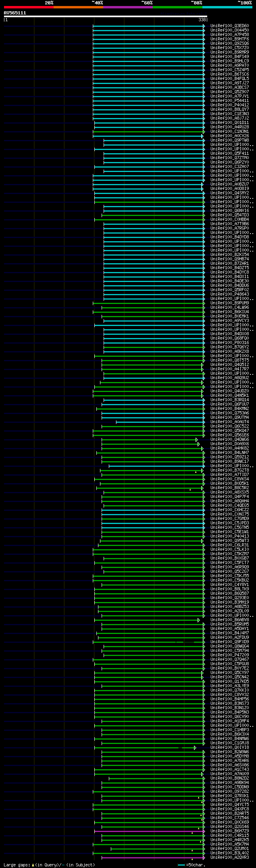Select label UniRef100_P80316

coord(230,343)
